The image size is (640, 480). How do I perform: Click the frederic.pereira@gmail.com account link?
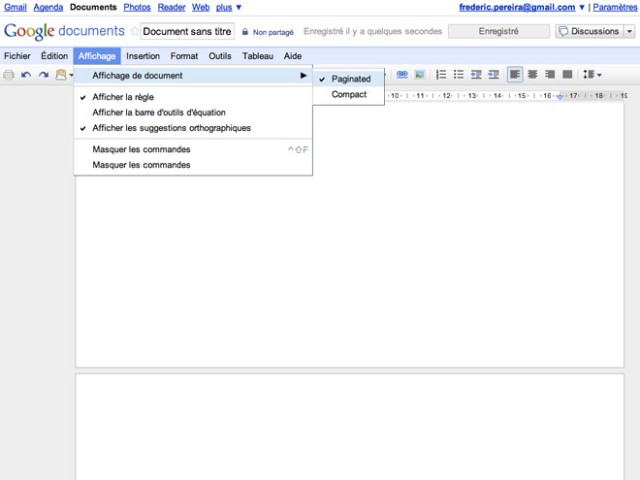517,7
